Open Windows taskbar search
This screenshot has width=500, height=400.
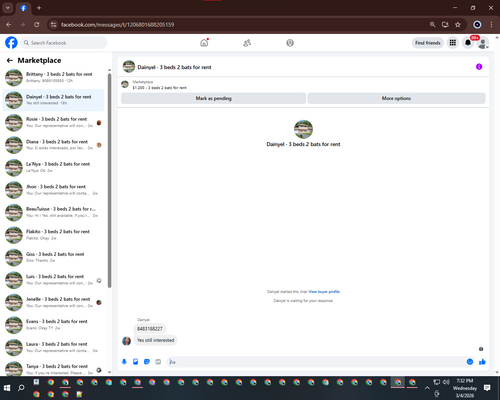21,388
